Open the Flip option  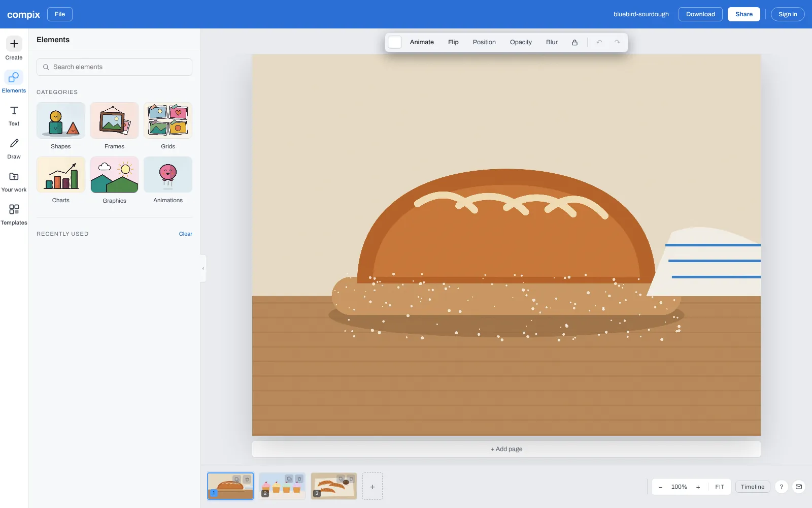click(453, 42)
